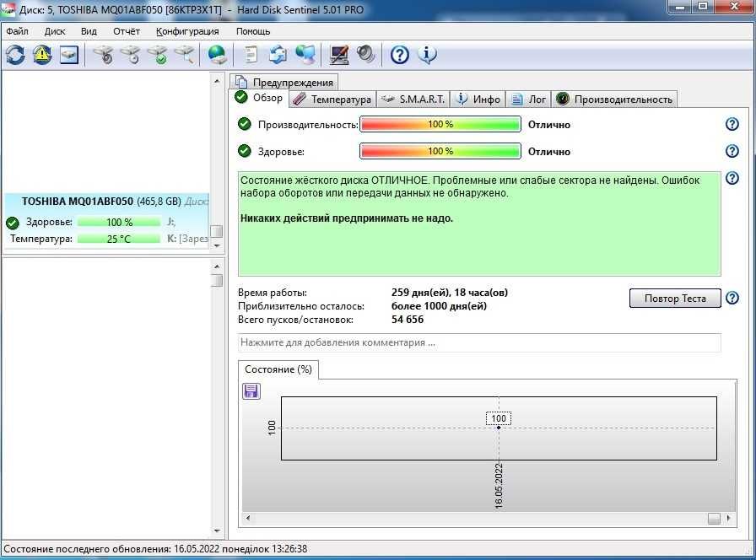Switch to the Лог tab

528,100
